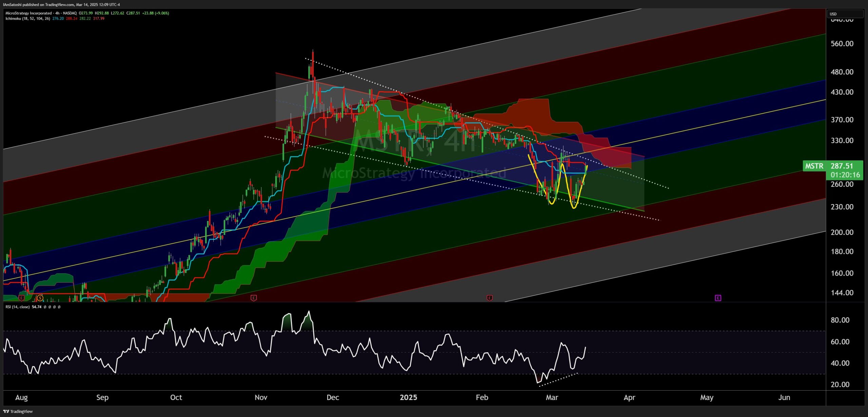Click the Ichimoku blue value 276.20

click(58, 19)
